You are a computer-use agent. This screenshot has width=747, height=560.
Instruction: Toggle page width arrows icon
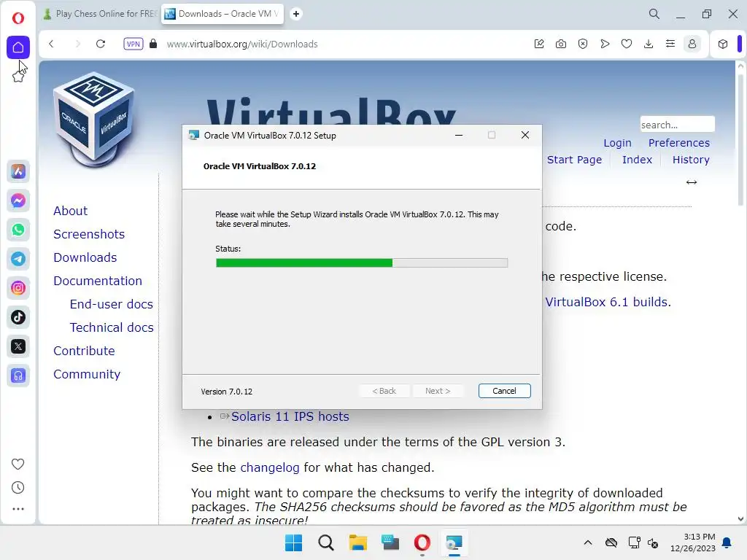tap(692, 182)
